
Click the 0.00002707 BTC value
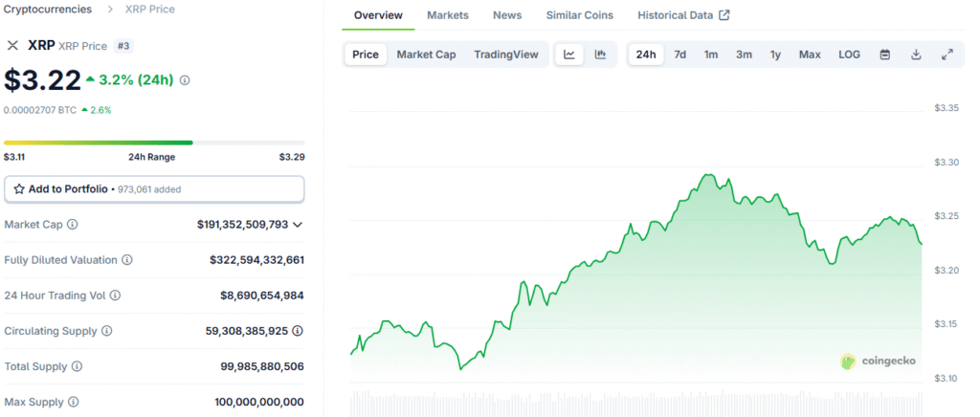click(x=40, y=111)
